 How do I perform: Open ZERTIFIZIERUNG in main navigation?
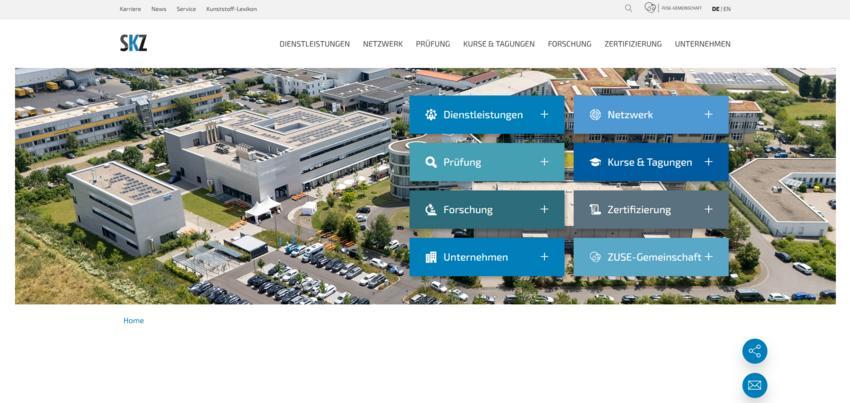(633, 44)
